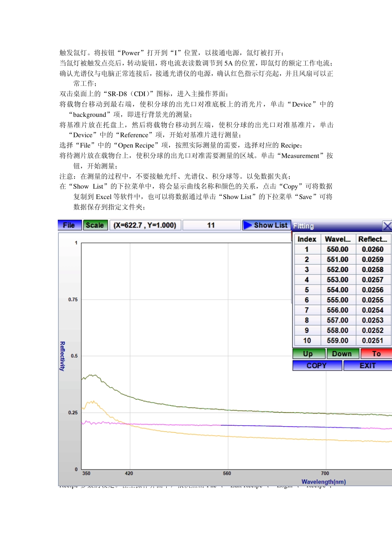Close the Fitting panel
The image size is (392, 555).
387,226
